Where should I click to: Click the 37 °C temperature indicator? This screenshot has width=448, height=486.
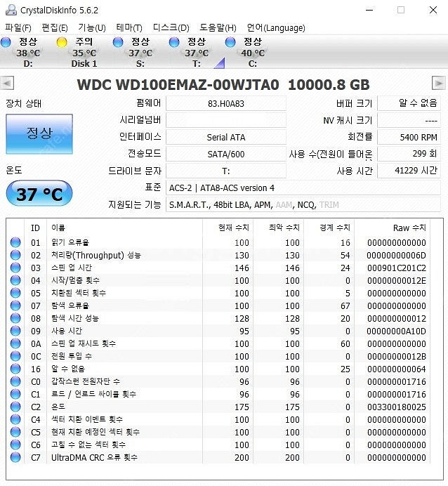[39, 194]
